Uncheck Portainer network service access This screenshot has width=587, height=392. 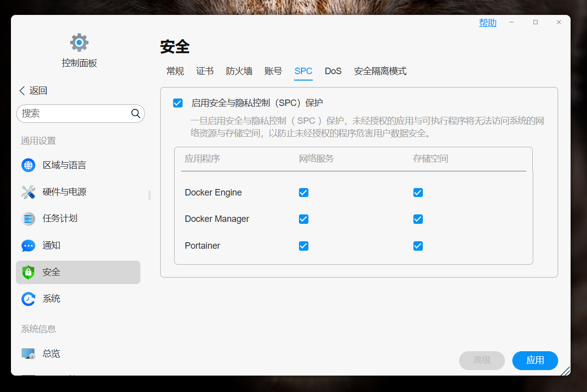click(303, 246)
